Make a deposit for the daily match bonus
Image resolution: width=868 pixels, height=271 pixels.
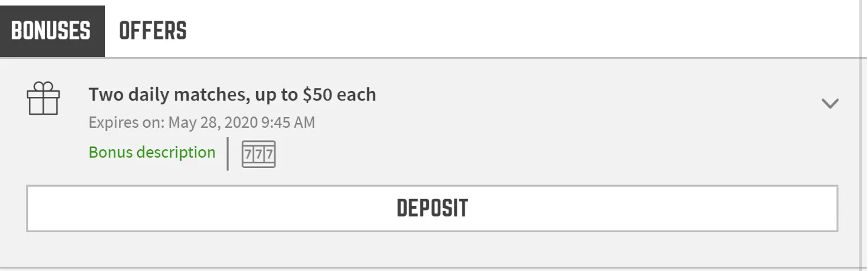(432, 209)
